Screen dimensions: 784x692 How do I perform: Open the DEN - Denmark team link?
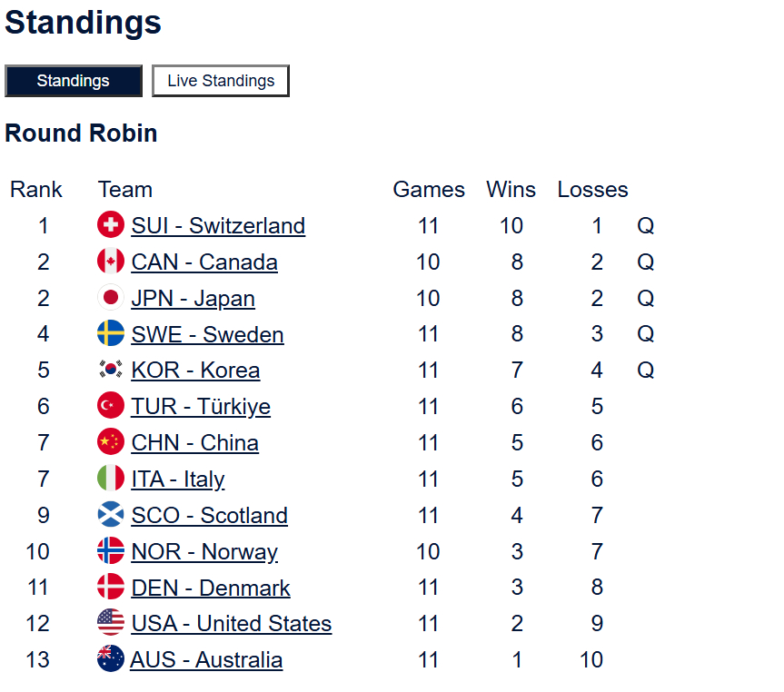211,588
